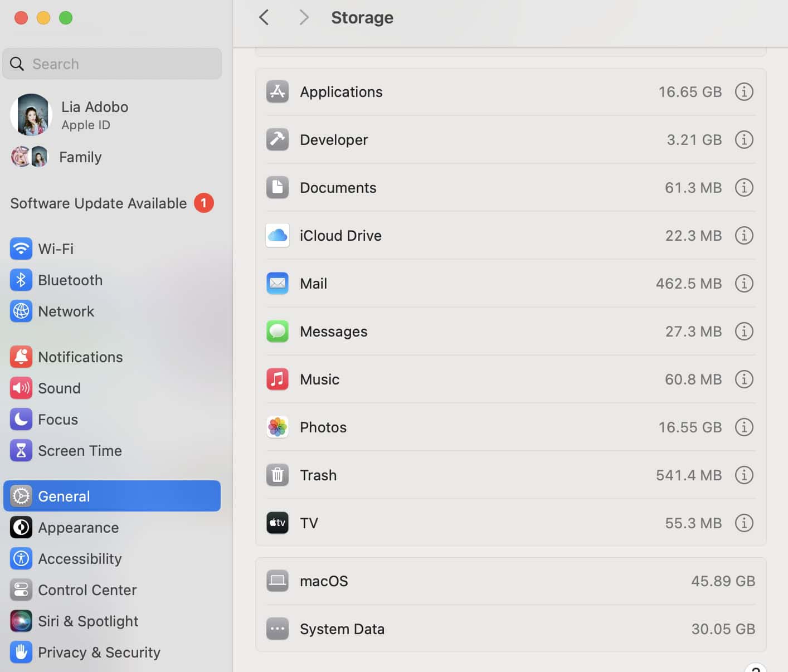The image size is (788, 672).
Task: Go forward with the right chevron
Action: [x=304, y=17]
